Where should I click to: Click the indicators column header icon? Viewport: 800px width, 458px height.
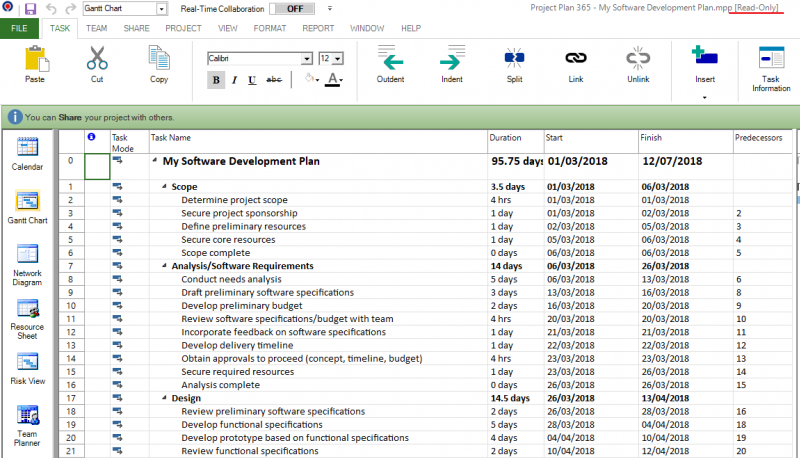pos(91,137)
